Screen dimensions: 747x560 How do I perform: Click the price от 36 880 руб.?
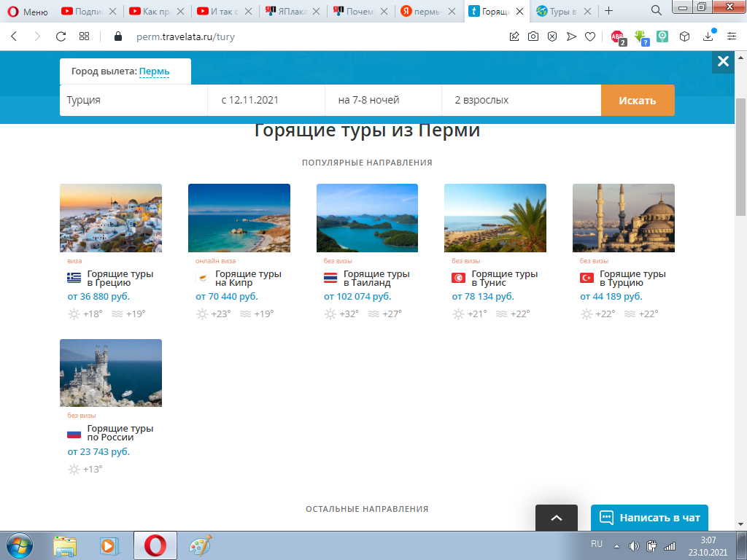click(x=98, y=296)
